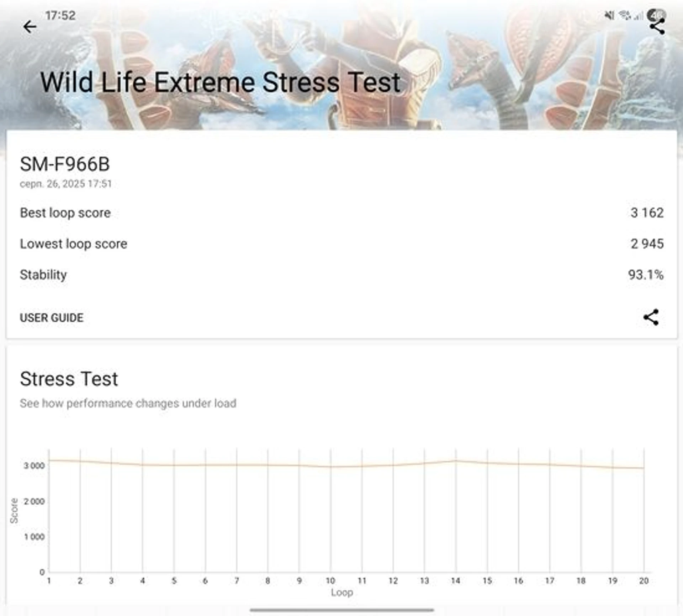The image size is (683, 616).
Task: Tap the 3 000 score axis label
Action: [34, 465]
